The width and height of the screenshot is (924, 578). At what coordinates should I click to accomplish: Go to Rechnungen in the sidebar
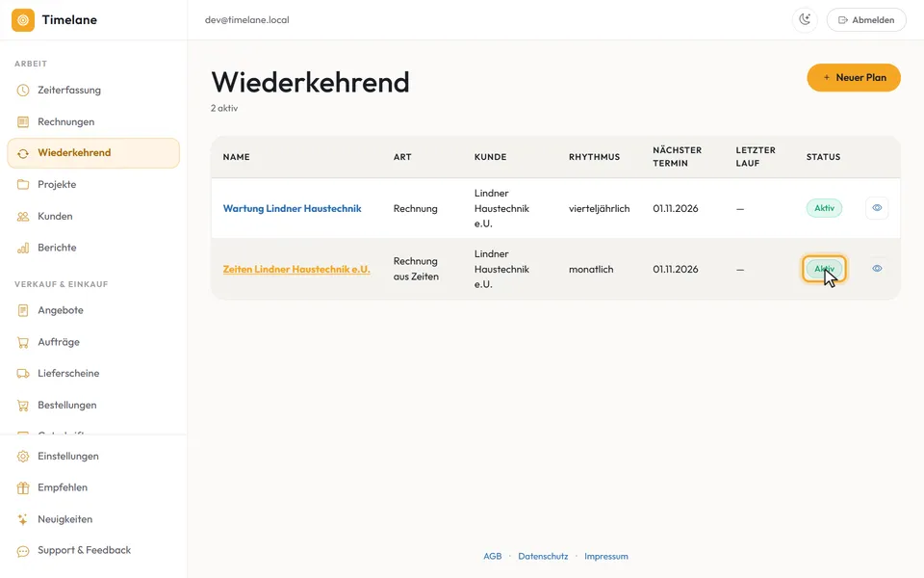pos(93,122)
